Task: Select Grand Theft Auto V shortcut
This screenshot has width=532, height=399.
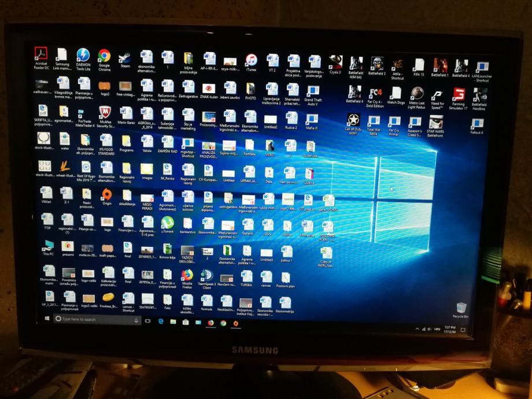Action: [x=312, y=95]
